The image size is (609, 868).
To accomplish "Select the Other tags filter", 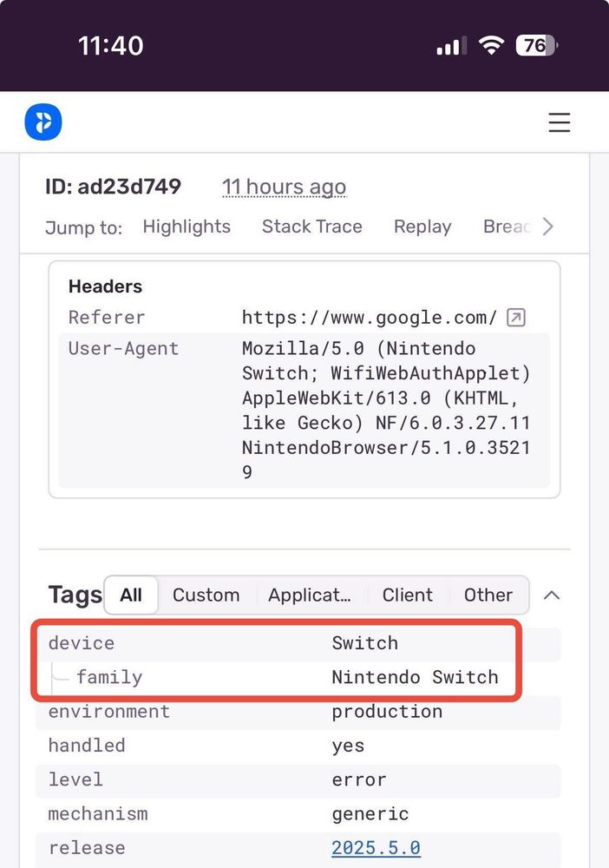I will click(488, 595).
